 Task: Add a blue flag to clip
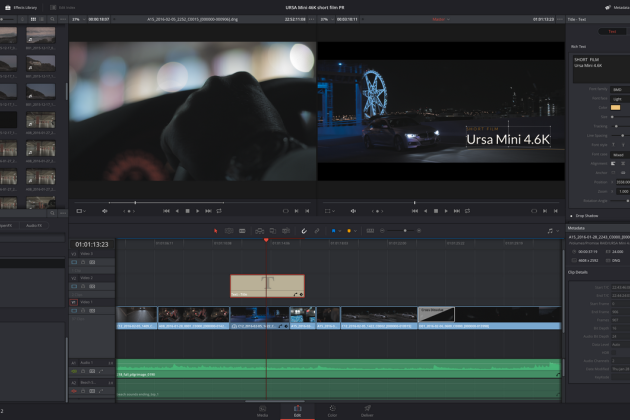point(333,231)
